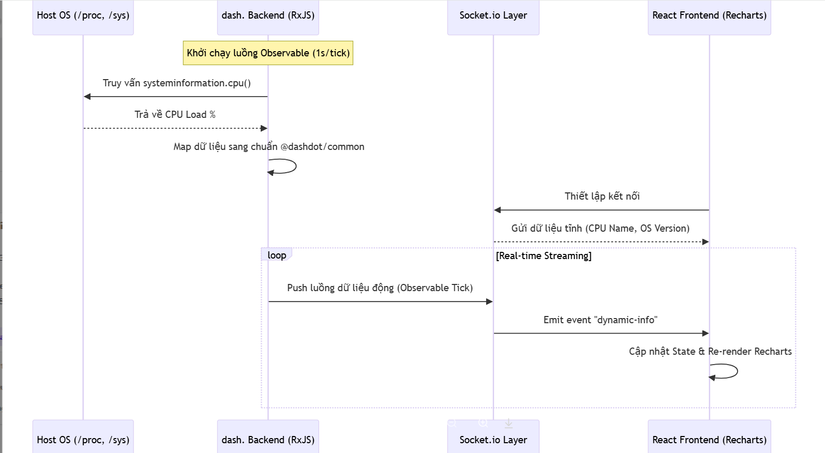This screenshot has width=825, height=453.
Task: Click the Gửi dữ liệu tĩnh message label
Action: click(601, 228)
